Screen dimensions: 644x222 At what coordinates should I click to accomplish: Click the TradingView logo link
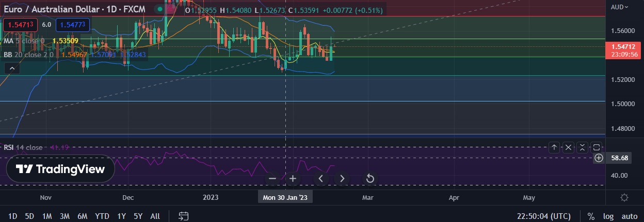[60, 169]
